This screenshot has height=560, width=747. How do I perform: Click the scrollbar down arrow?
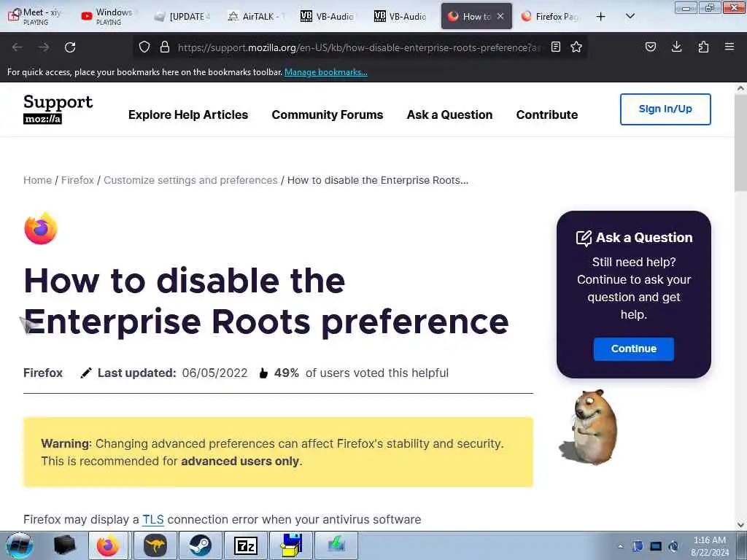point(740,525)
